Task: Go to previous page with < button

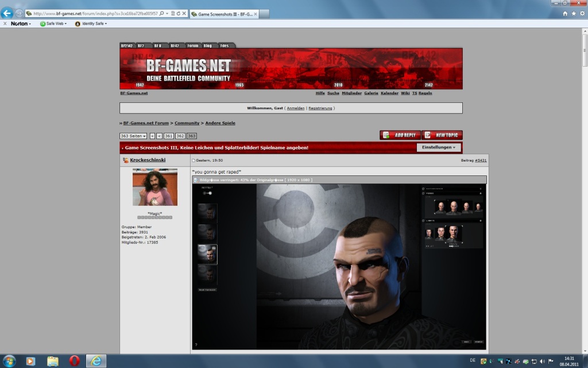Action: point(160,136)
